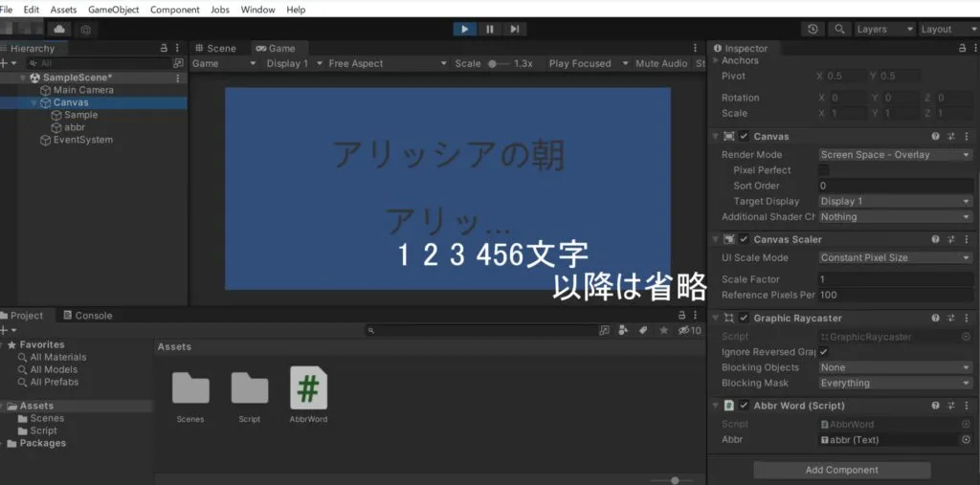Open the Game view mode dropdown

pyautogui.click(x=224, y=63)
